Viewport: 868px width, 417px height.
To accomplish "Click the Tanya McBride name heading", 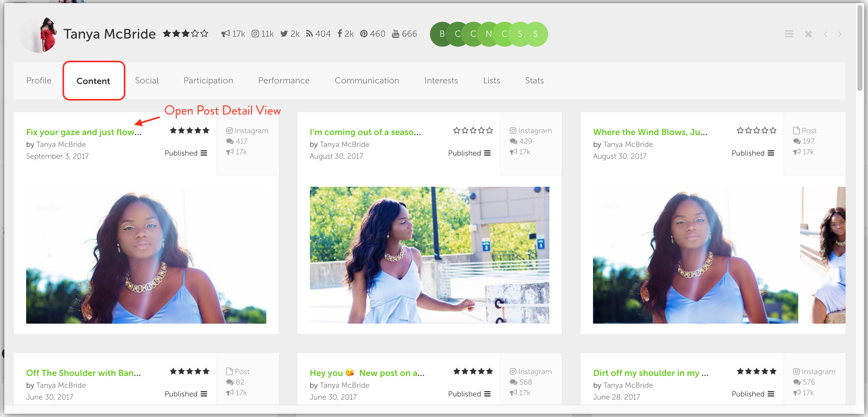I will coord(110,34).
